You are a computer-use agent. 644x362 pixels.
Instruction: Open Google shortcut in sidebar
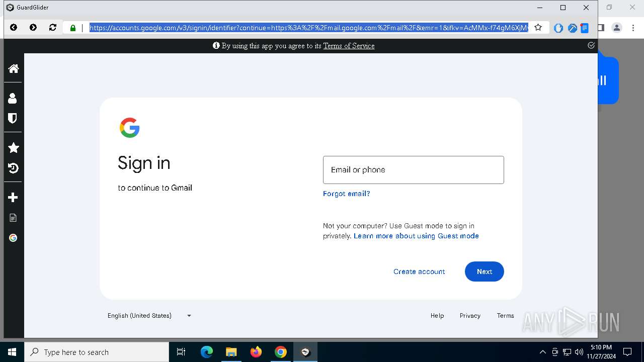[13, 238]
